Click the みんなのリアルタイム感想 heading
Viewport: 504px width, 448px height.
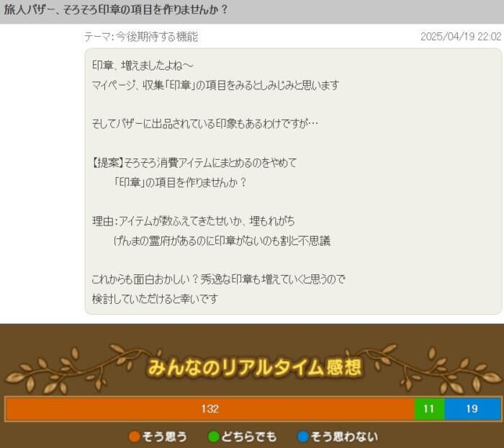[255, 368]
